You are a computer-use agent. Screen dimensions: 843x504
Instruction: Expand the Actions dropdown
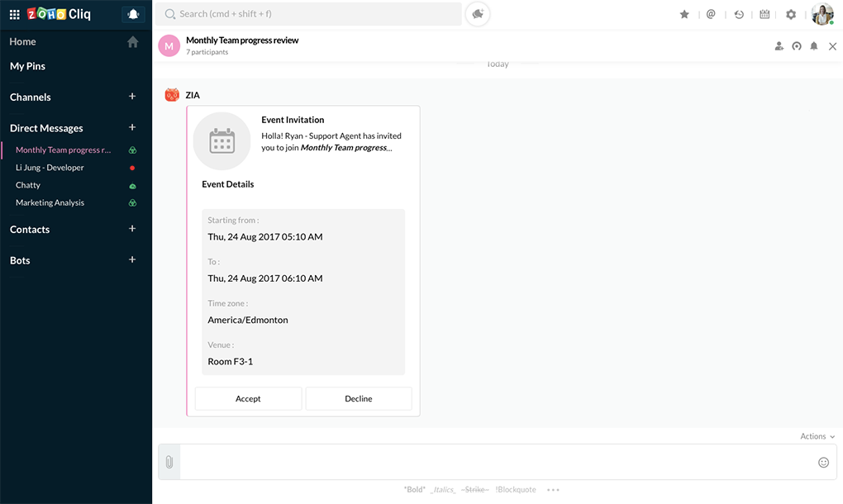pos(817,436)
